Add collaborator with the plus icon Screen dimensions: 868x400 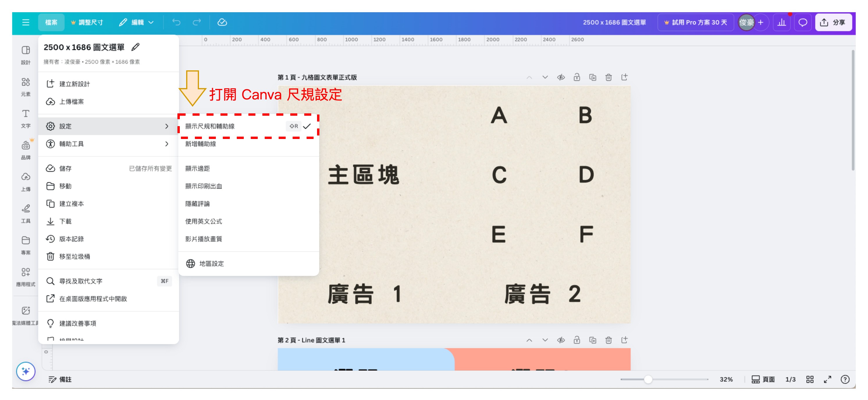tap(761, 22)
